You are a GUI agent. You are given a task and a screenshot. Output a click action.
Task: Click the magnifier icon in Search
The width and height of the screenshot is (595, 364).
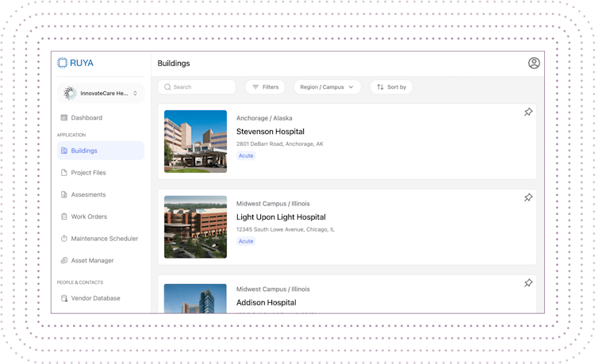(x=167, y=86)
